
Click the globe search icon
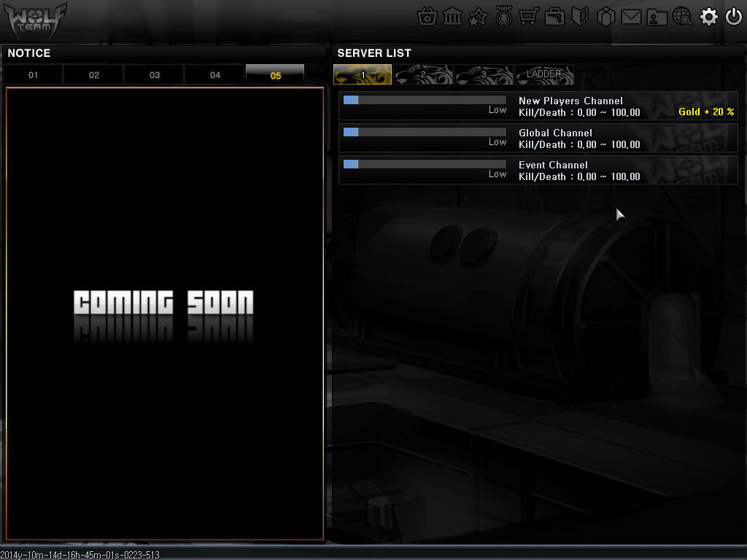tap(683, 17)
